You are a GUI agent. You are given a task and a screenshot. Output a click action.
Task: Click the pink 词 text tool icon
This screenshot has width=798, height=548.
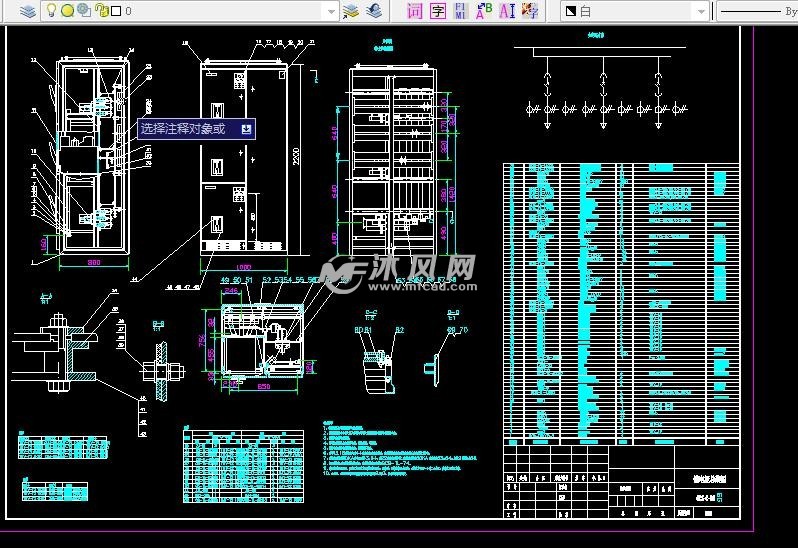tap(415, 11)
